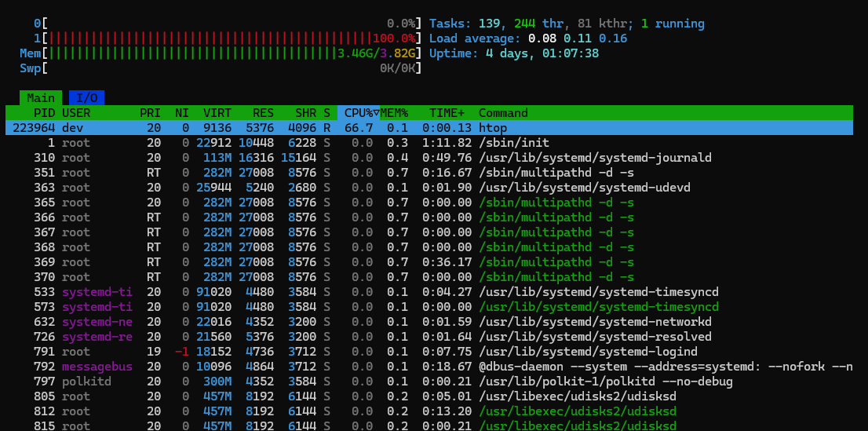Sort by the RES column header
This screenshot has height=431, width=868.
point(261,113)
